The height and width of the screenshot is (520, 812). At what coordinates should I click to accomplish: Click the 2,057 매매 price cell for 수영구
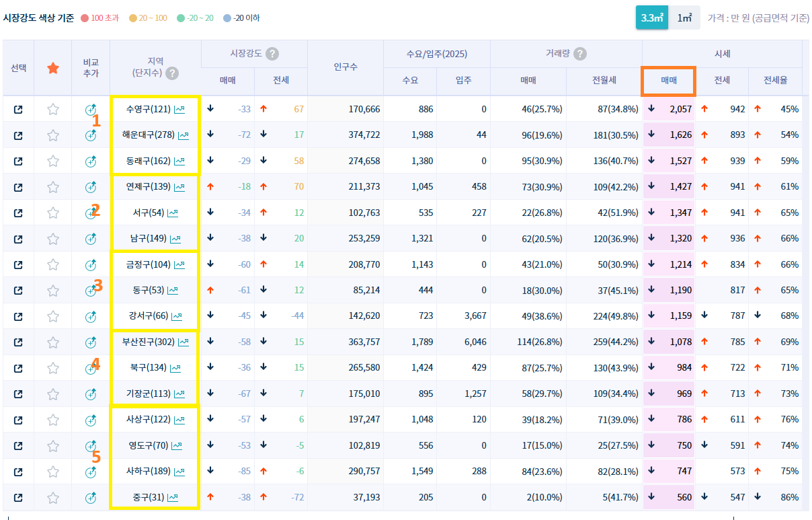coord(680,108)
